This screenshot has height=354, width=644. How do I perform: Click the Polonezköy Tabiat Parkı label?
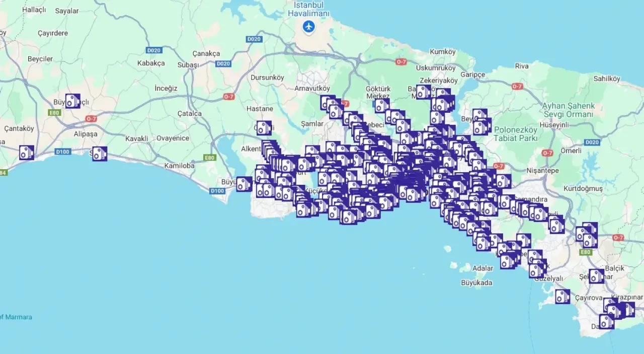pos(516,134)
